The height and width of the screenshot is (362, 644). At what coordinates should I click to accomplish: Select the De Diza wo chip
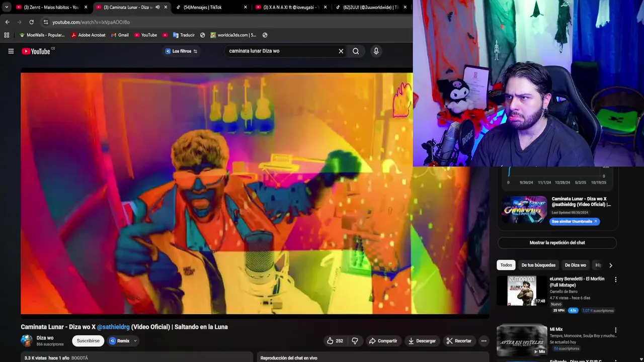tap(575, 265)
